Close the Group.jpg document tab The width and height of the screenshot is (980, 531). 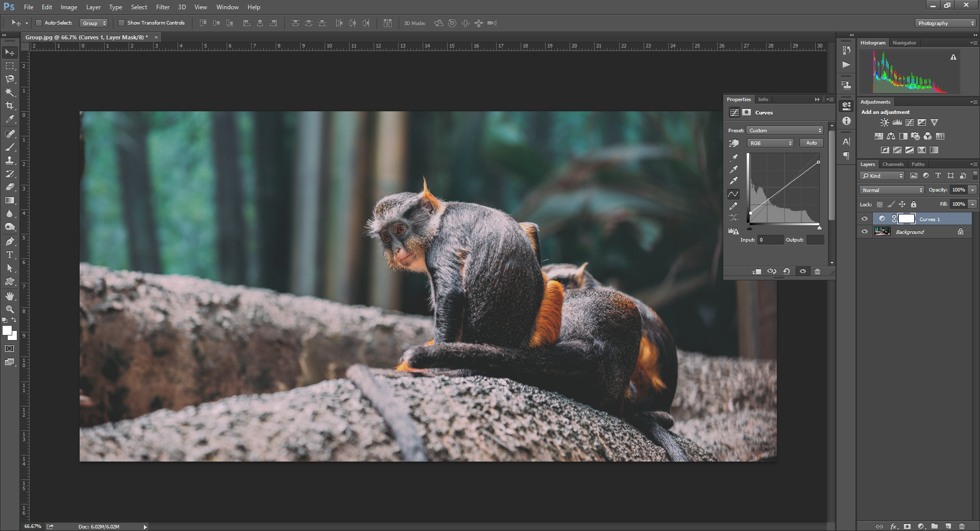pos(156,37)
